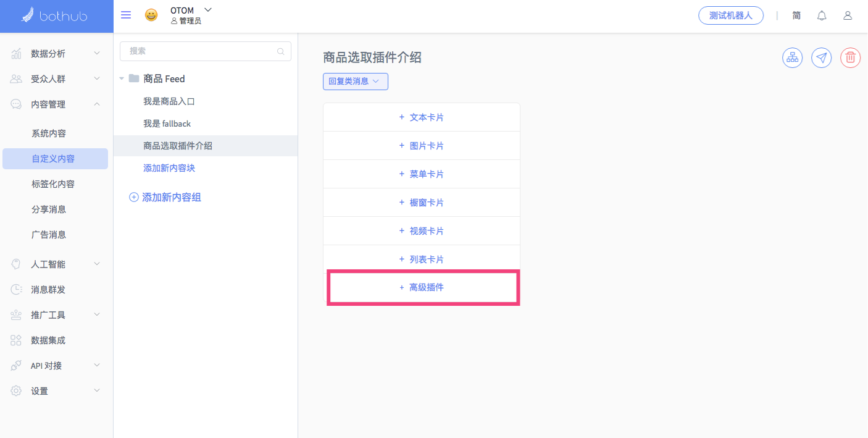
Task: Open 广告消息 submenu item
Action: (x=49, y=235)
